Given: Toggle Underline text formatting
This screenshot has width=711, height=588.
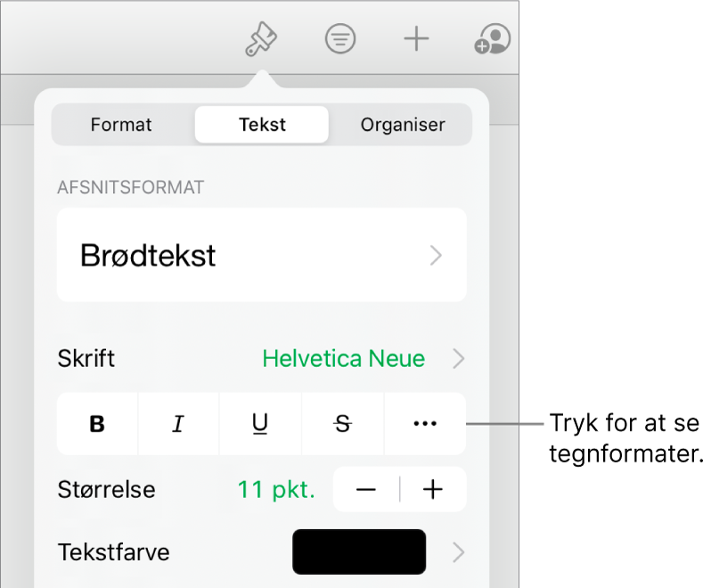Looking at the screenshot, I should click(x=261, y=425).
